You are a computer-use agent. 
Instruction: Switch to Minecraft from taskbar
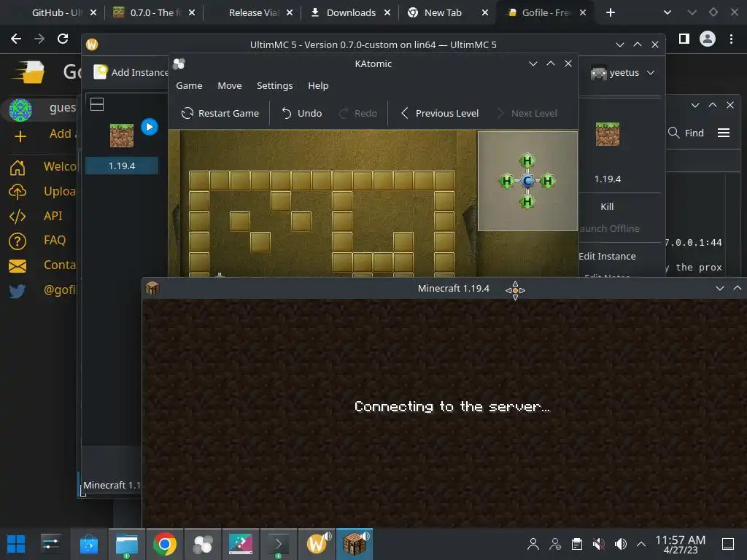click(355, 544)
